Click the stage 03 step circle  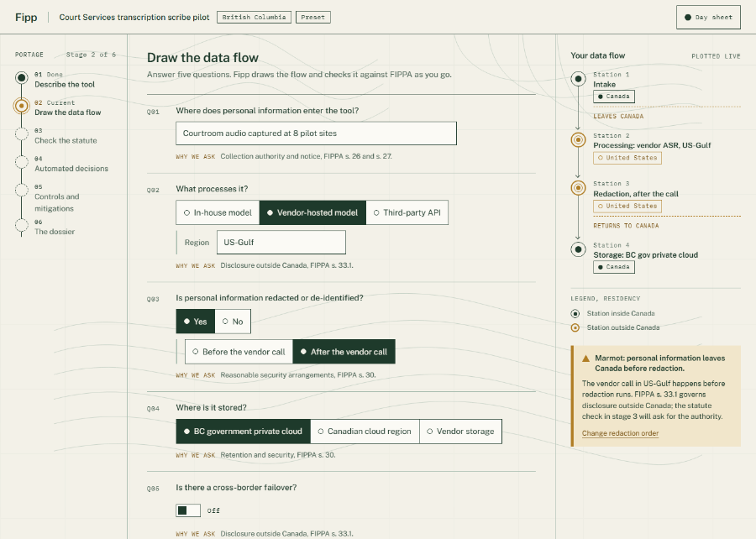pos(21,133)
